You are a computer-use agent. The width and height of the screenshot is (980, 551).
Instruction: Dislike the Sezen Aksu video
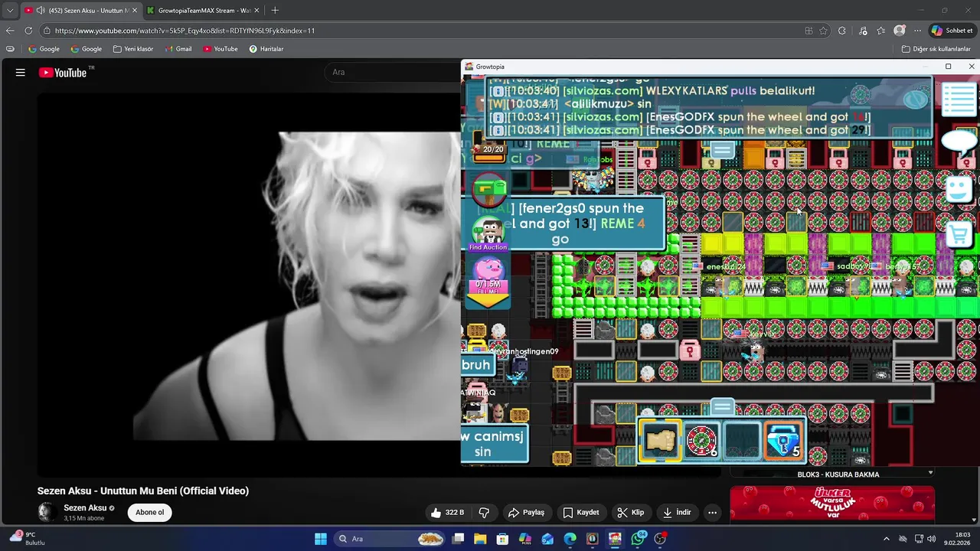tap(484, 513)
